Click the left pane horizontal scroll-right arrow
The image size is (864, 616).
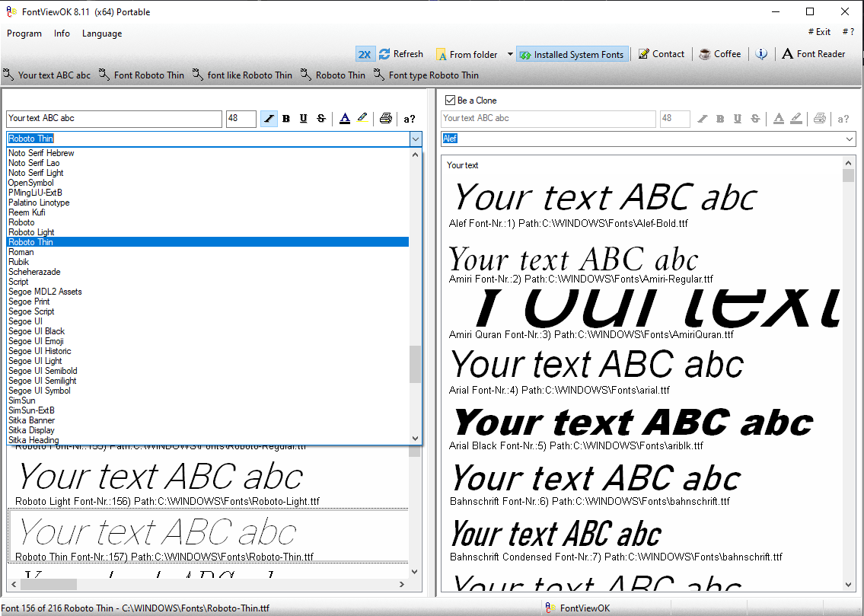click(402, 584)
